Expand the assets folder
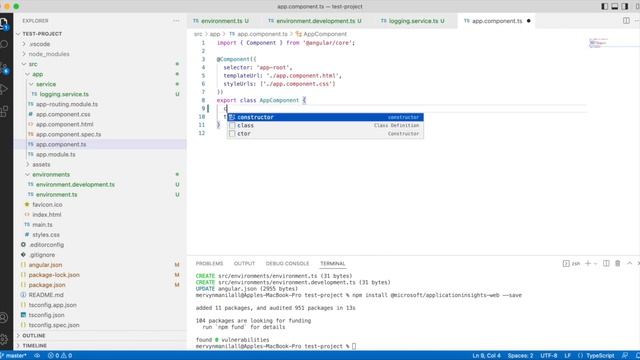 click(100, 164)
